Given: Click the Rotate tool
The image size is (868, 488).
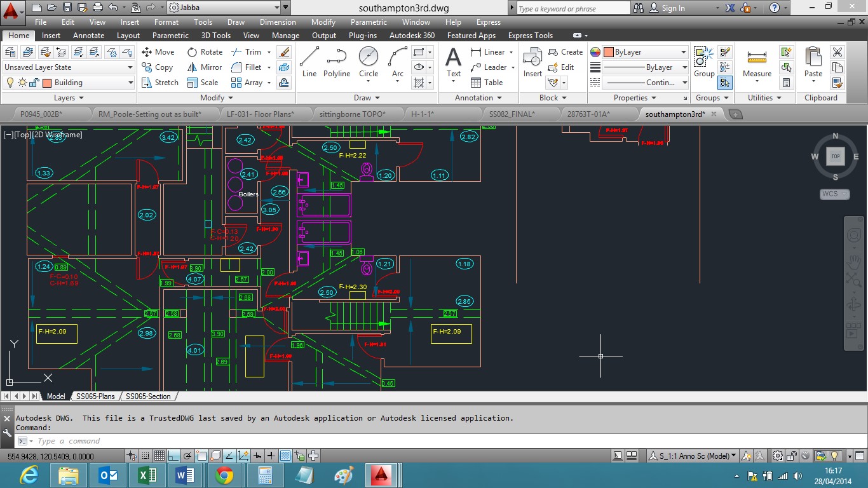Looking at the screenshot, I should point(205,52).
